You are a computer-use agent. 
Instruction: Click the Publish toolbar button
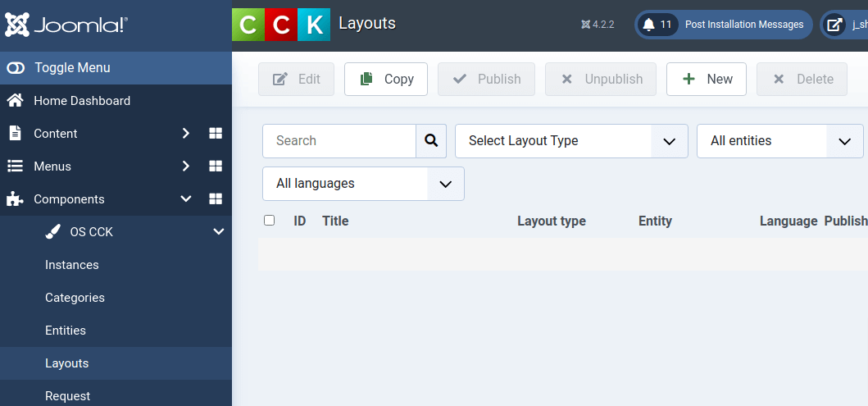pos(486,80)
